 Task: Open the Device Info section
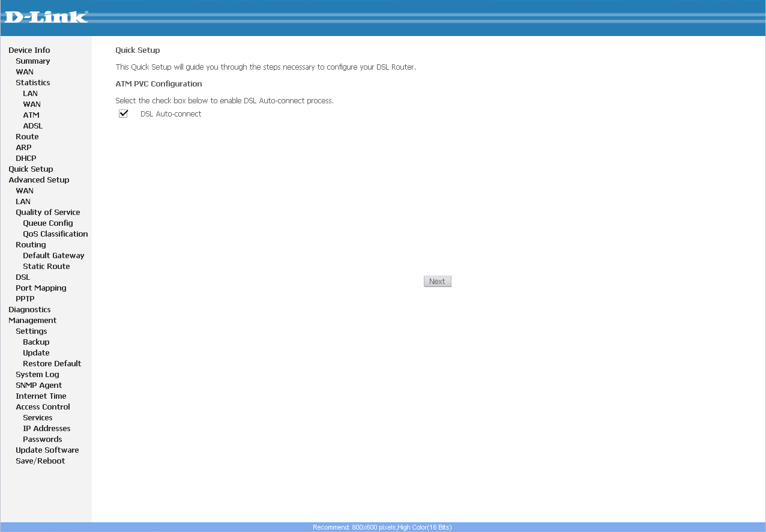coord(29,50)
